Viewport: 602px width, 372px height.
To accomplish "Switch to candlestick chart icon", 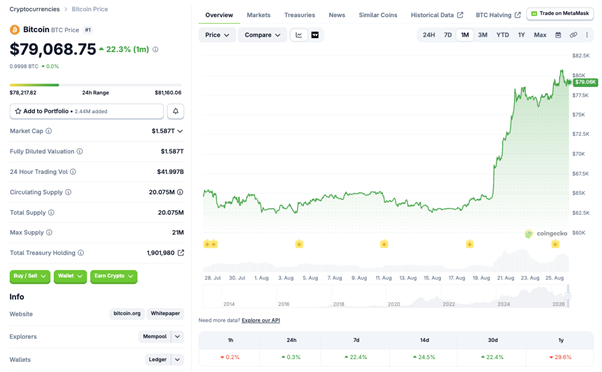I will (x=315, y=35).
